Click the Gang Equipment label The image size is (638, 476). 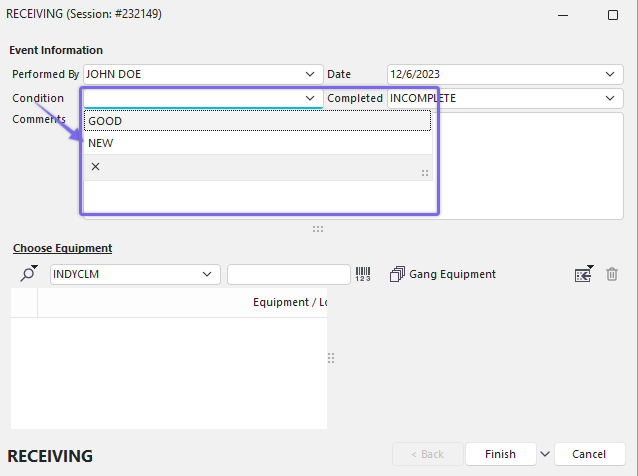452,274
